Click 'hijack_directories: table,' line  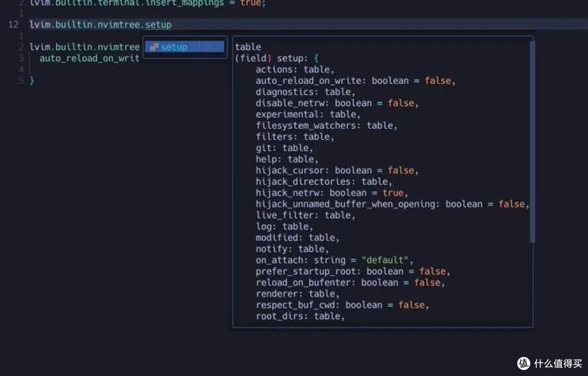point(323,182)
